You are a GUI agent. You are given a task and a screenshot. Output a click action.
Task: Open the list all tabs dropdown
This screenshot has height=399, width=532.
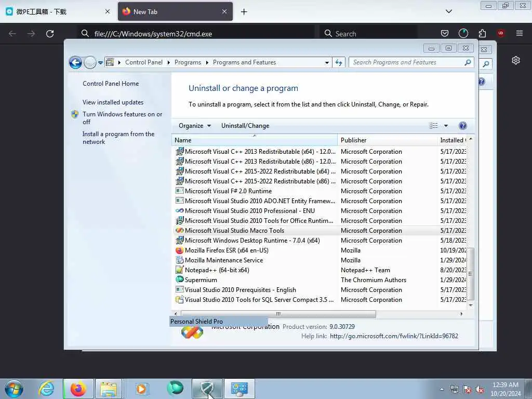[448, 11]
